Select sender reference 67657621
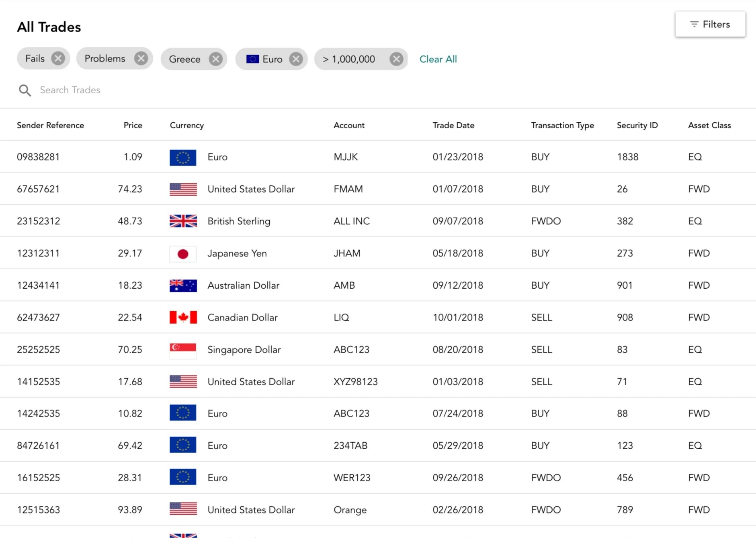Image resolution: width=756 pixels, height=538 pixels. click(x=38, y=189)
